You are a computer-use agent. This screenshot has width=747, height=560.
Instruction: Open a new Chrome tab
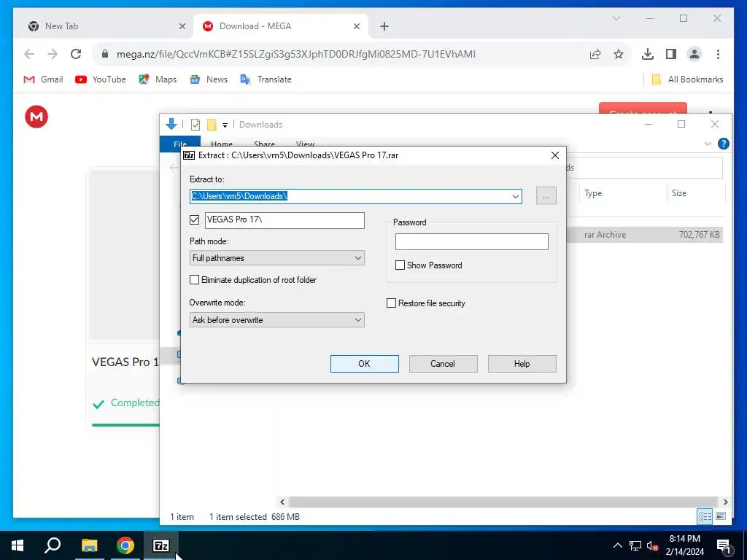click(384, 27)
